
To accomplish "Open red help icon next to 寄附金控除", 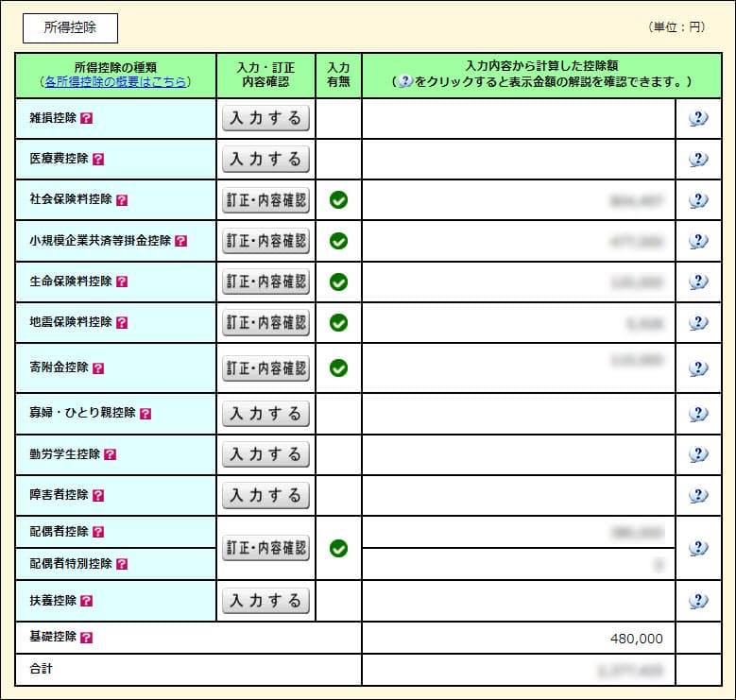I will tap(98, 368).
